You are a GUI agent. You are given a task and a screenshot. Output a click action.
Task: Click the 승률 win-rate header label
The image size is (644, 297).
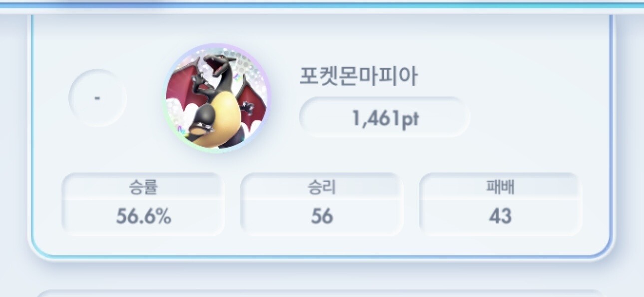(143, 187)
